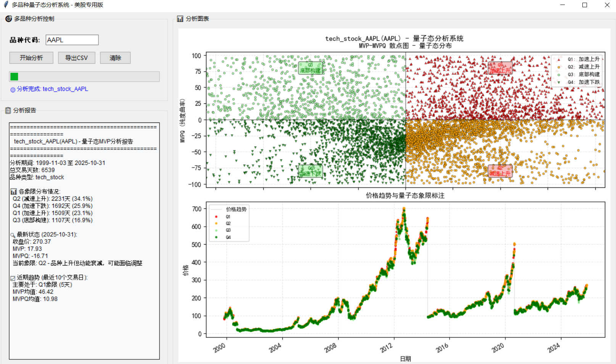This screenshot has width=616, height=364.
Task: Click the 2012 tick label on the date axis
Action: pyautogui.click(x=386, y=348)
